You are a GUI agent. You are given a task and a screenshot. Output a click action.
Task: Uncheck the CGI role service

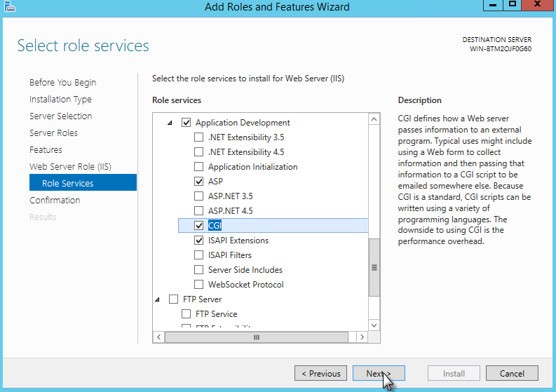tap(199, 226)
